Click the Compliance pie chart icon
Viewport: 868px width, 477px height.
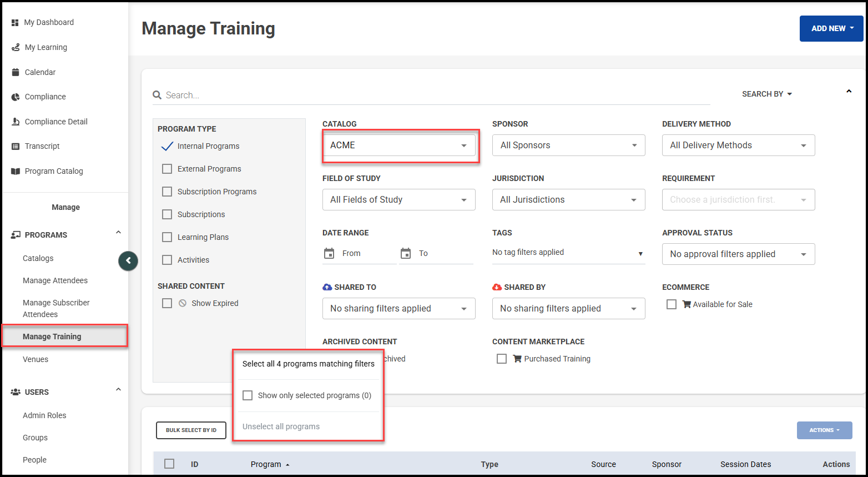coord(16,97)
